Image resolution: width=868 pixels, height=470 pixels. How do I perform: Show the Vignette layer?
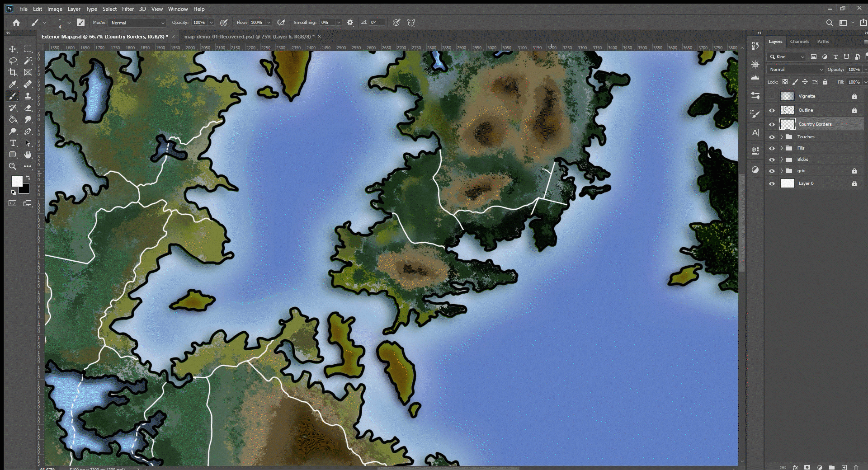[x=772, y=96]
